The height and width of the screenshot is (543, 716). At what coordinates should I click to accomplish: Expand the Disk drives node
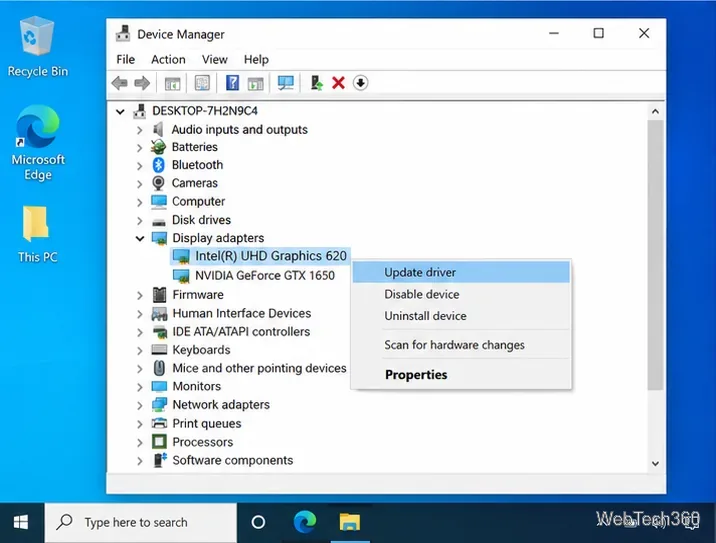click(140, 221)
